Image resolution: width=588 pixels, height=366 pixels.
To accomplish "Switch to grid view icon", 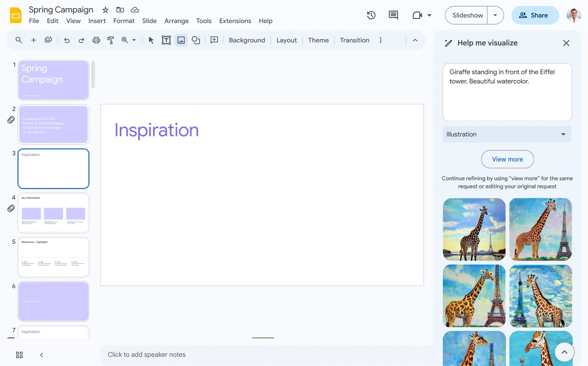I will (x=19, y=354).
